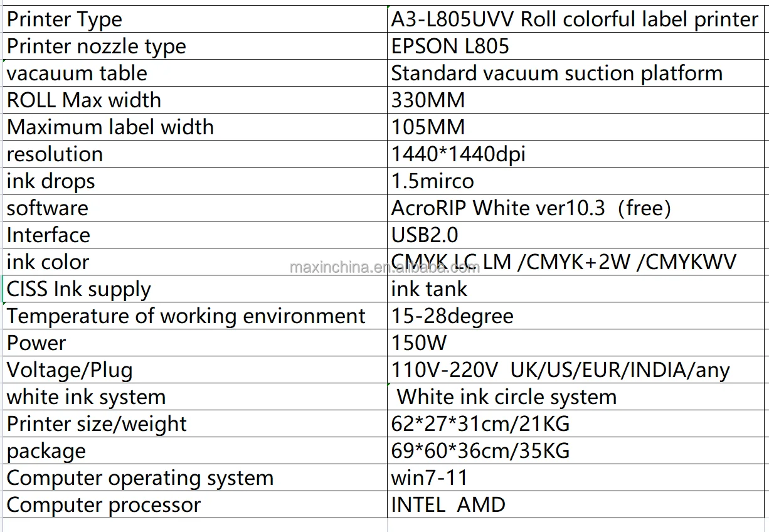The width and height of the screenshot is (769, 532).
Task: Select the 'USB2.0' interface cell
Action: pyautogui.click(x=425, y=235)
